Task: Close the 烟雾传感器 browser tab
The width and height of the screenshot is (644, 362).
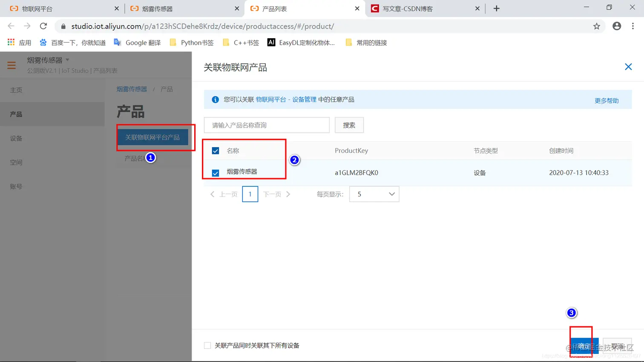Action: (x=237, y=9)
